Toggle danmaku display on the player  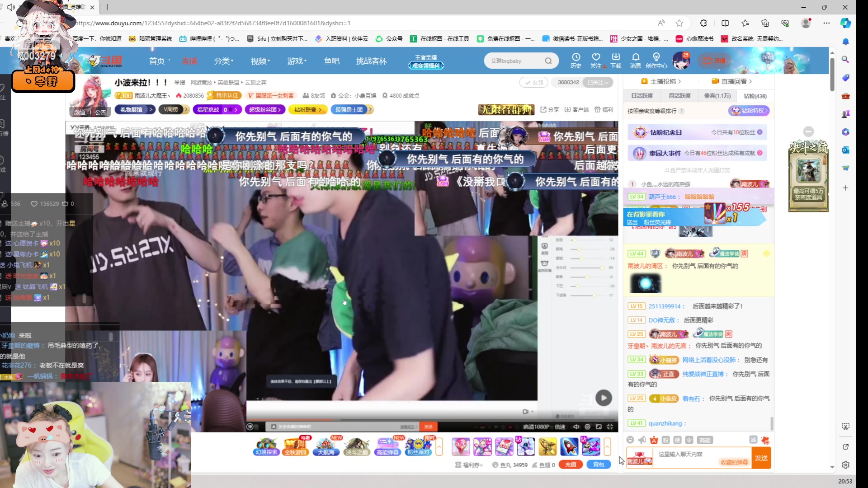point(250,427)
